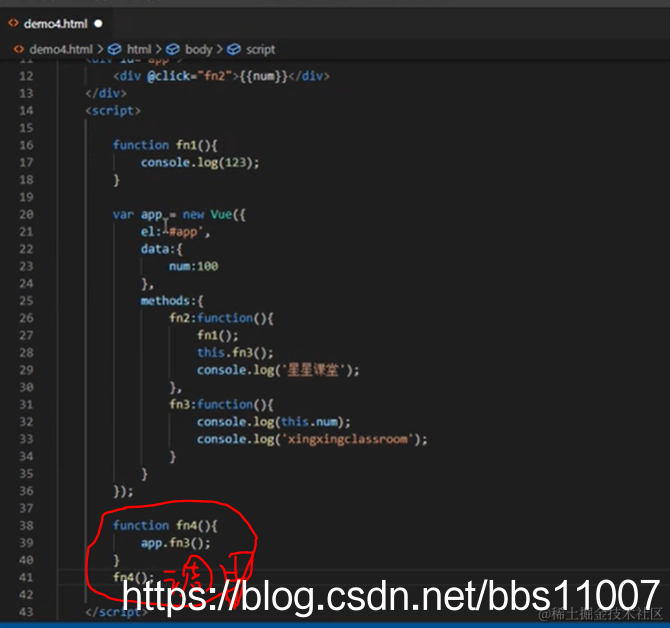This screenshot has height=628, width=670.
Task: Click the file icon in breadcrumb demo4.html
Action: (19, 50)
